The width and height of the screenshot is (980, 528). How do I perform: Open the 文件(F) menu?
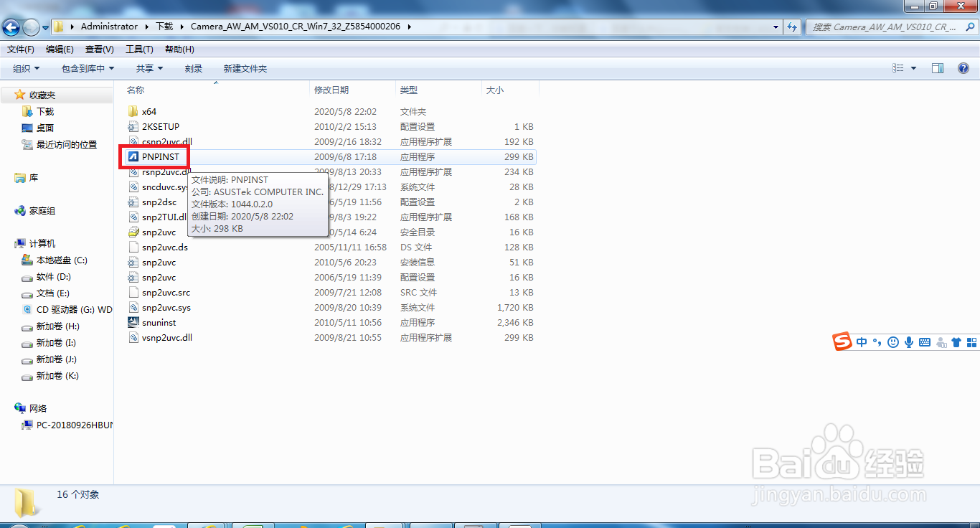21,49
